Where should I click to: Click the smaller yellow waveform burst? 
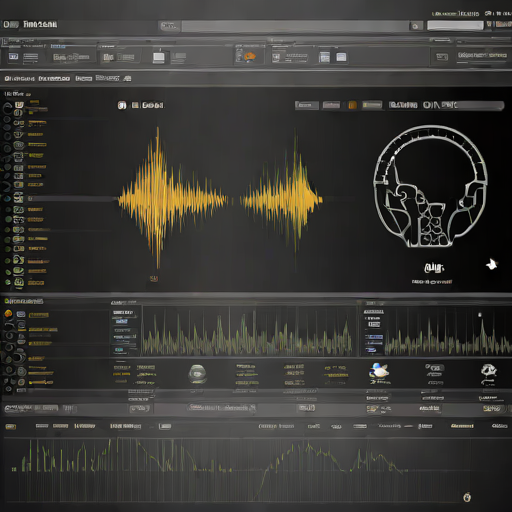click(282, 200)
